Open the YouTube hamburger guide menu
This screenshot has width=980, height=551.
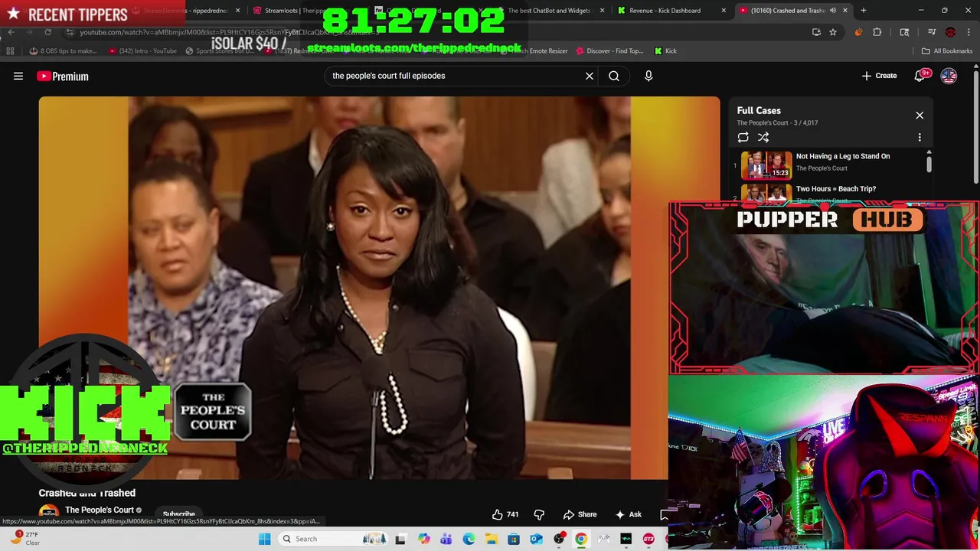click(18, 76)
